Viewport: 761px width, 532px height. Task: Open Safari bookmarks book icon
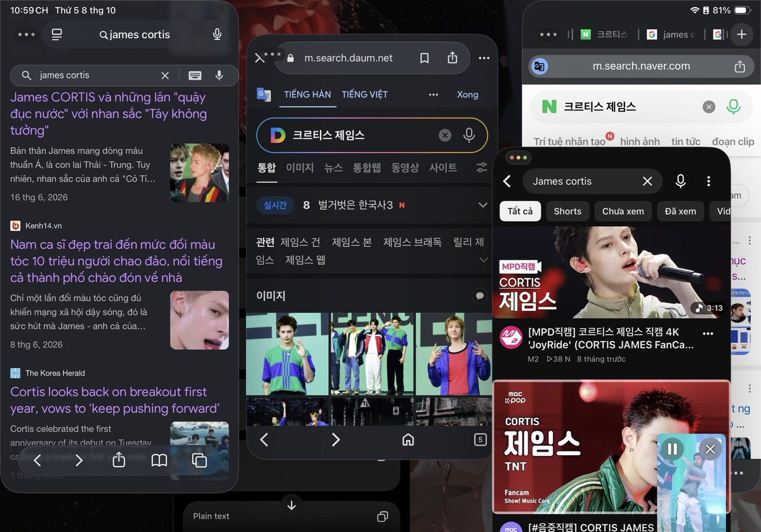[x=159, y=460]
